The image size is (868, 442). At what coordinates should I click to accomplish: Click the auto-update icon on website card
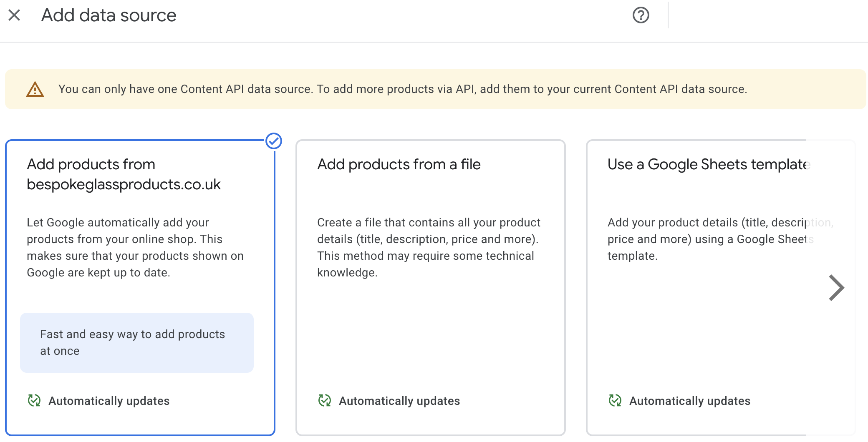click(x=34, y=401)
